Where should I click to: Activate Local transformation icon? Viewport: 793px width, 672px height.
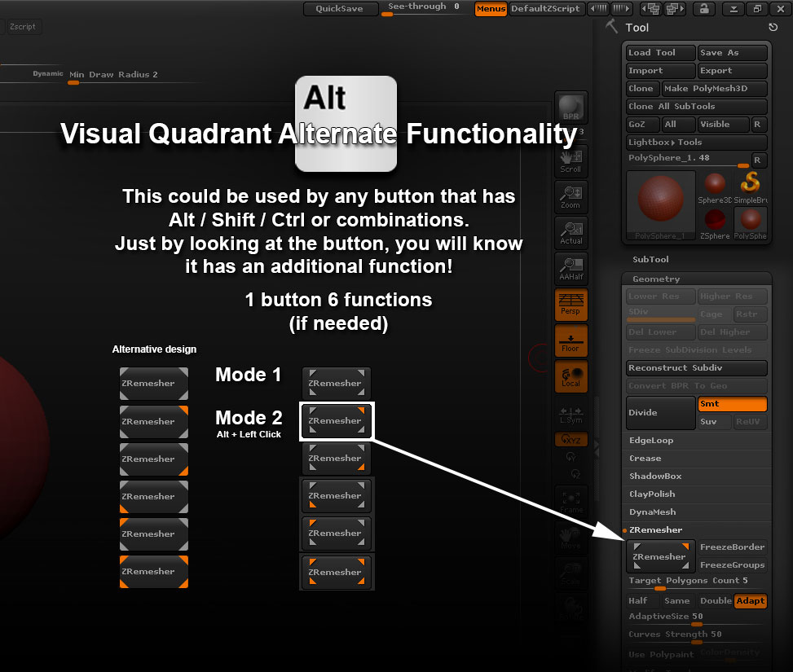pyautogui.click(x=571, y=376)
